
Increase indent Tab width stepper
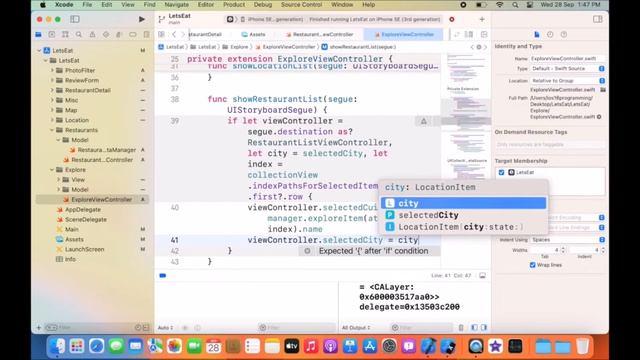pyautogui.click(x=563, y=248)
